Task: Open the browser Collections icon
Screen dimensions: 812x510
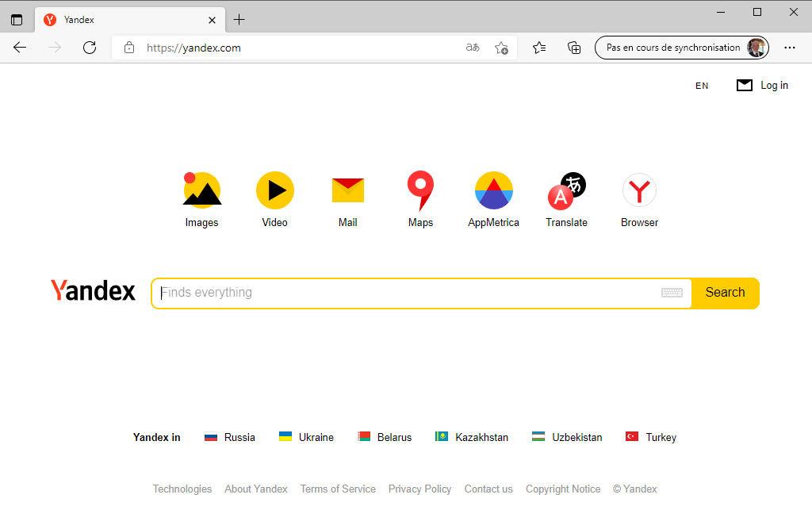Action: tap(574, 48)
